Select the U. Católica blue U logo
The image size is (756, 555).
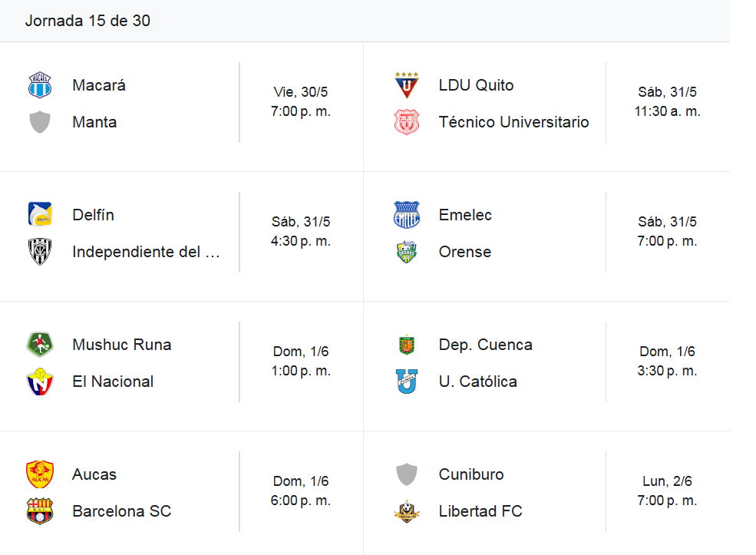[407, 382]
